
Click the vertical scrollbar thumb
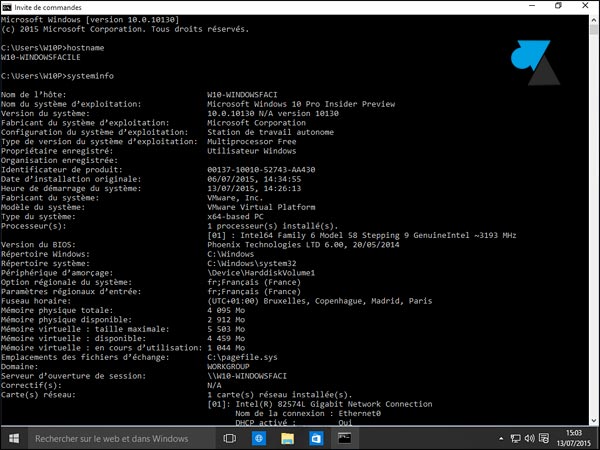click(x=594, y=31)
